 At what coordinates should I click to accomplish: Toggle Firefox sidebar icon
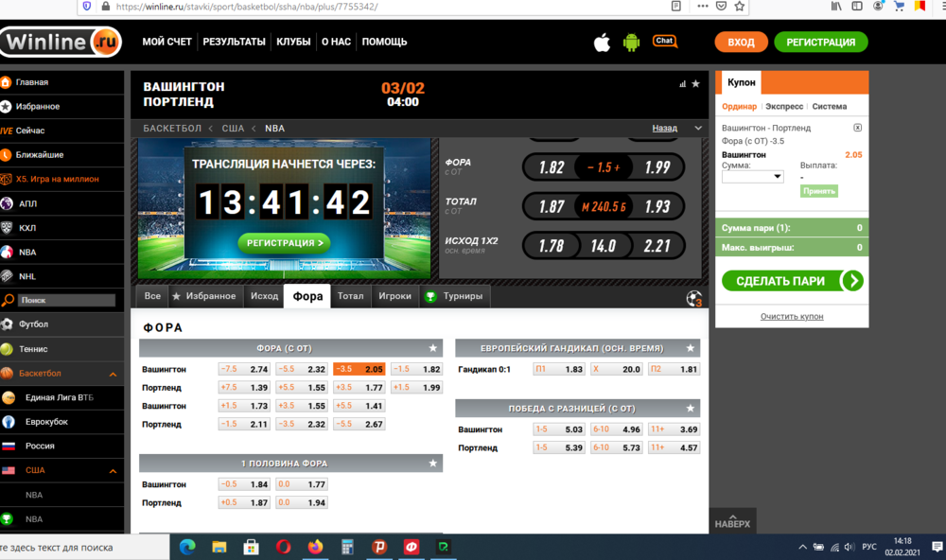coord(857,6)
